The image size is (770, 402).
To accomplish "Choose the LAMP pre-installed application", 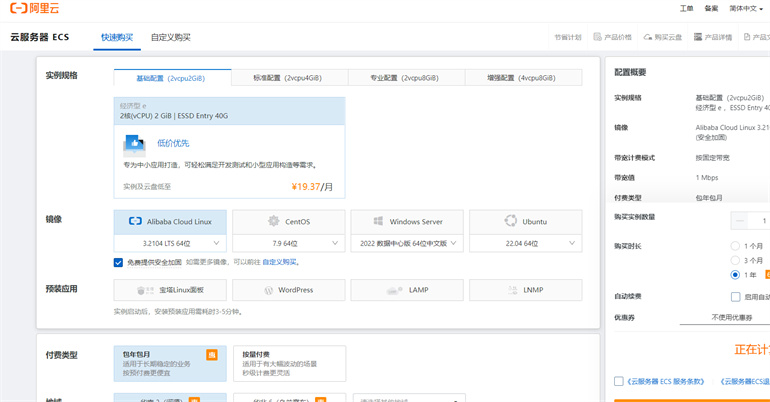I will click(407, 290).
